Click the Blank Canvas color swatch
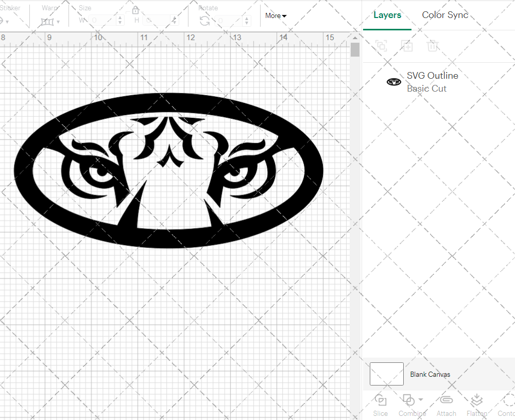Screen dimensions: 515x420 click(x=387, y=374)
